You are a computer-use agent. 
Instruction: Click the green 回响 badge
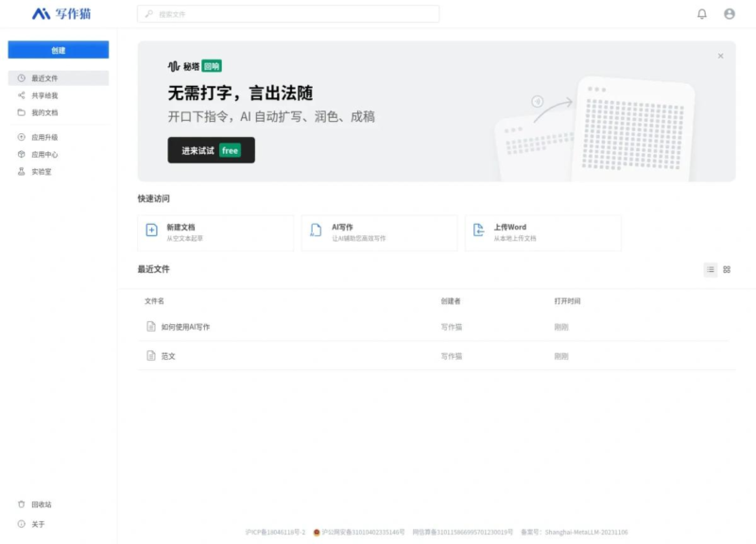tap(212, 66)
